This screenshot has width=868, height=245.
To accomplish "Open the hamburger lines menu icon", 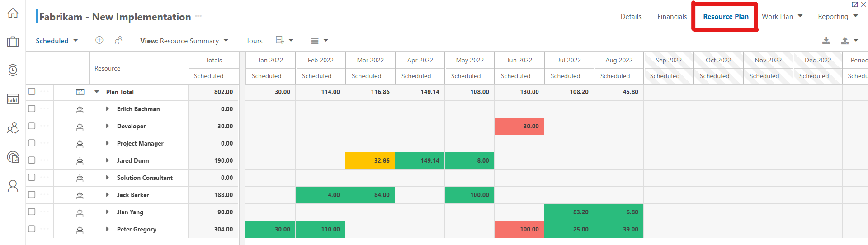I will (315, 41).
